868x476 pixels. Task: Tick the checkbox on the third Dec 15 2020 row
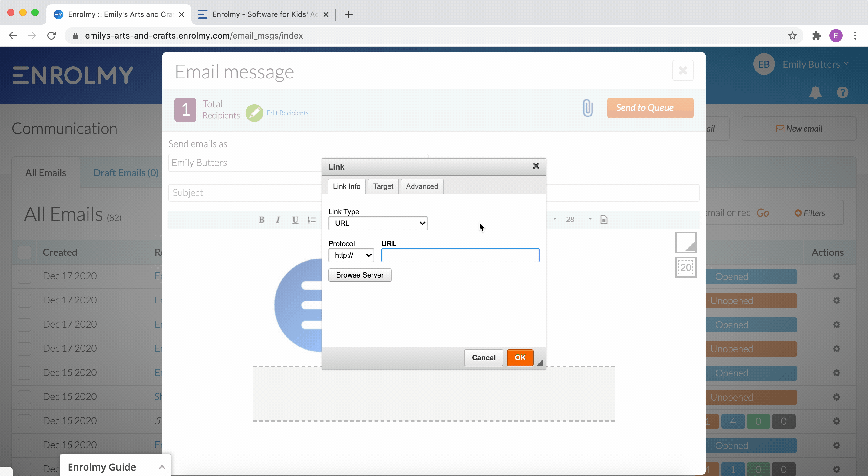24,421
